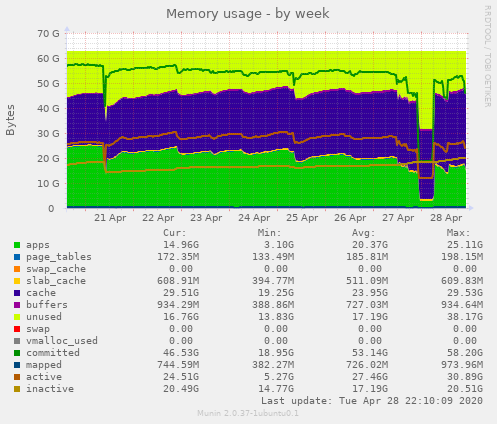Click the cache current value 29.51G
The height and width of the screenshot is (424, 497).
point(181,293)
